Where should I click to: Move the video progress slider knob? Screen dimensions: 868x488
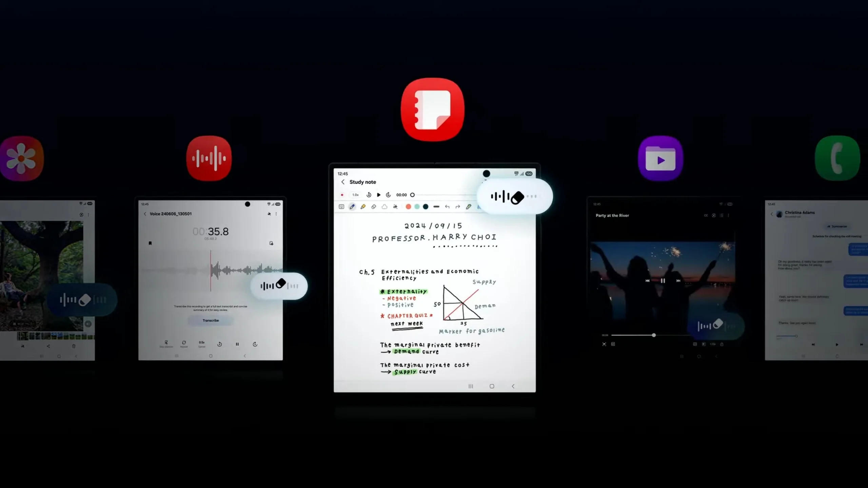(x=654, y=335)
